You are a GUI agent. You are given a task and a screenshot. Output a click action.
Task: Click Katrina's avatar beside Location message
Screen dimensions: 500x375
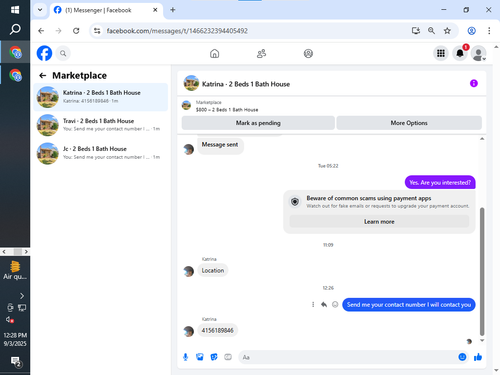pos(189,271)
